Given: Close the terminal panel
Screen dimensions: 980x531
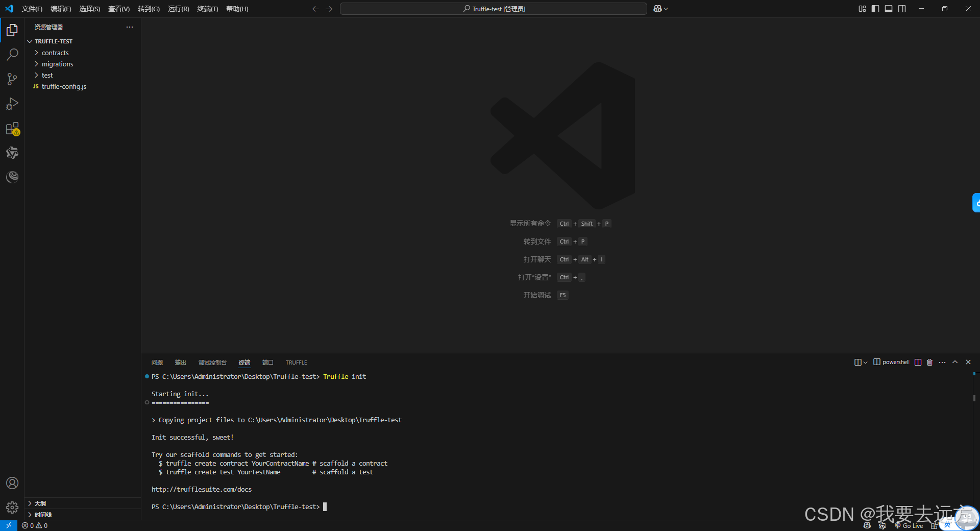Looking at the screenshot, I should pos(968,362).
